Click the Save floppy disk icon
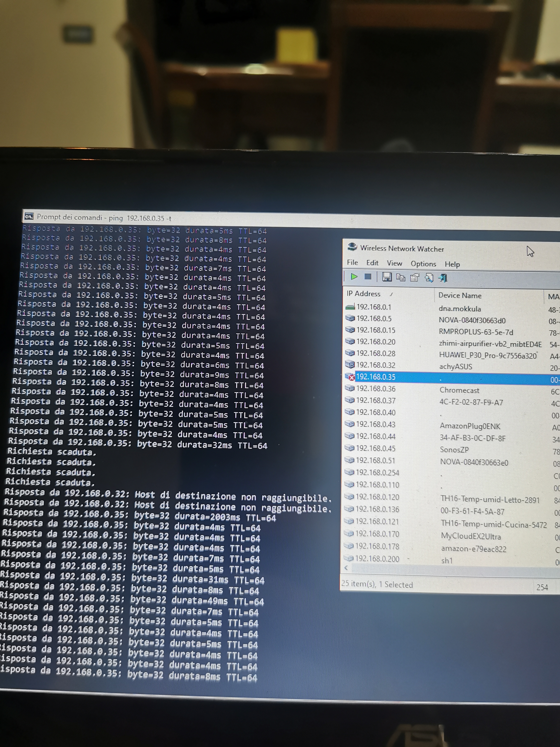The height and width of the screenshot is (747, 560). (386, 277)
